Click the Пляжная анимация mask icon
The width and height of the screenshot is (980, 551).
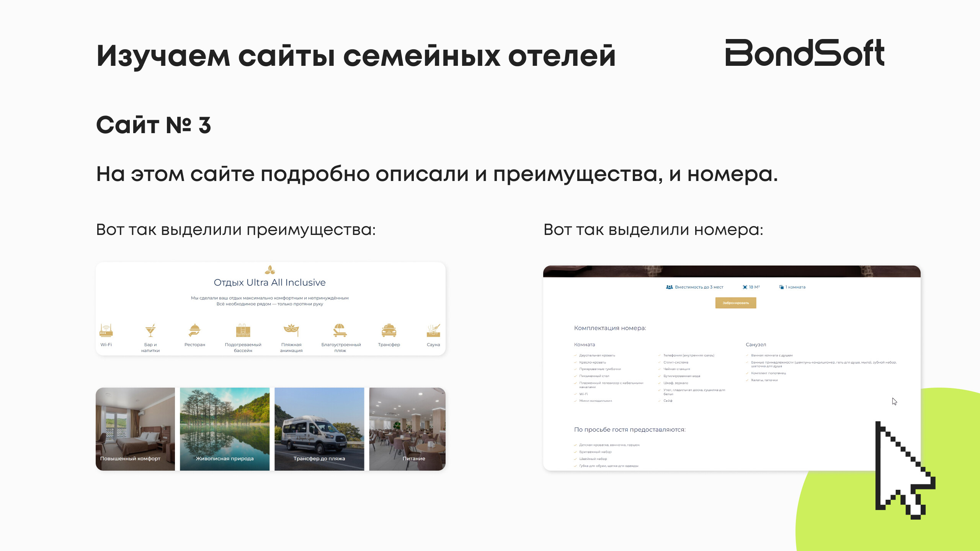(291, 330)
